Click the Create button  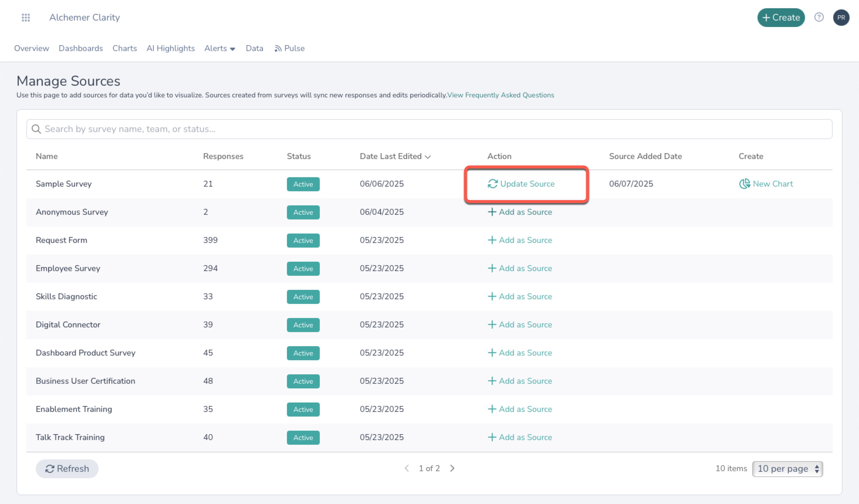(x=781, y=18)
